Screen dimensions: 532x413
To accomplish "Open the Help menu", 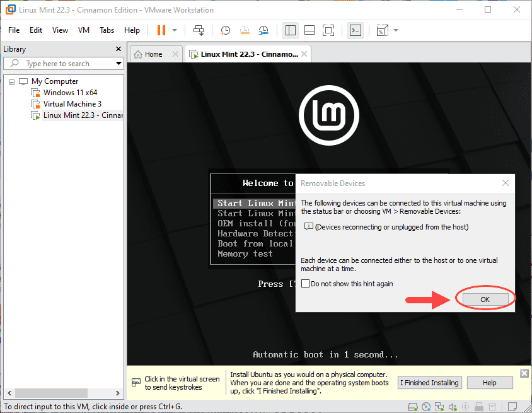I will coord(132,30).
